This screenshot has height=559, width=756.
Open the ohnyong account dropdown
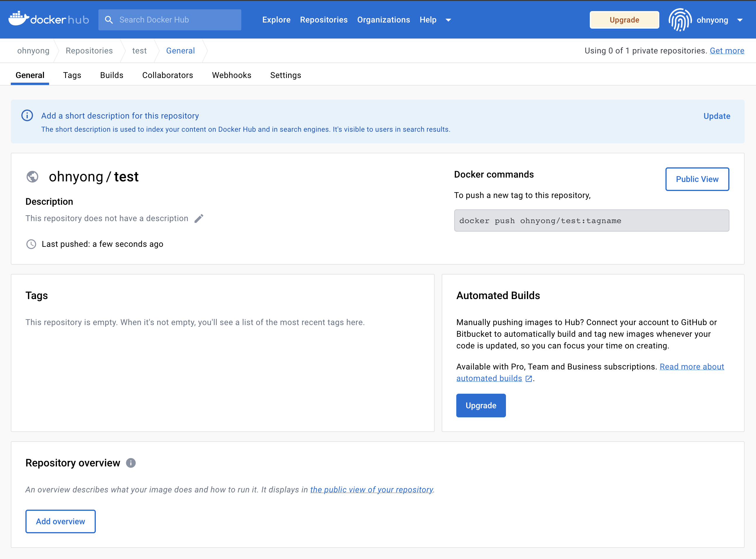740,20
